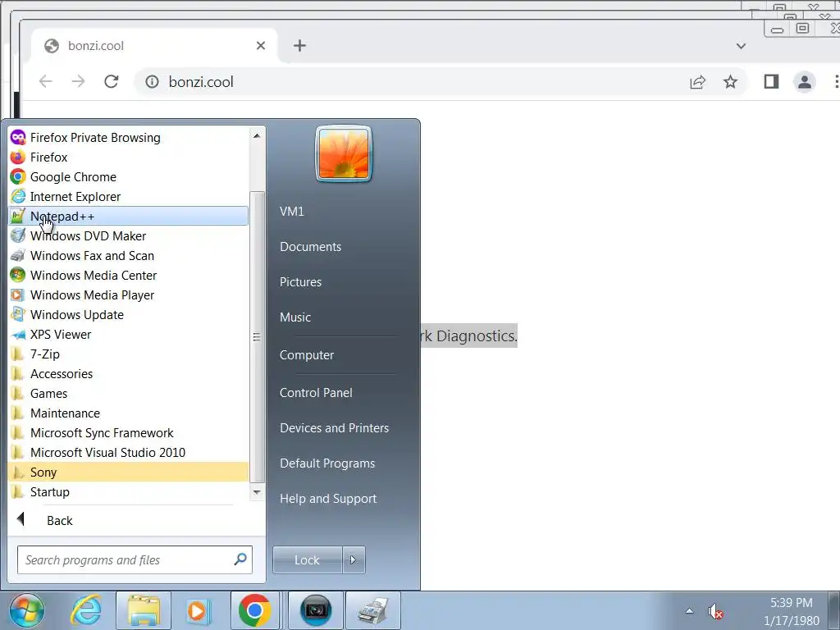
Task: Open Chrome profile avatar
Action: point(805,82)
